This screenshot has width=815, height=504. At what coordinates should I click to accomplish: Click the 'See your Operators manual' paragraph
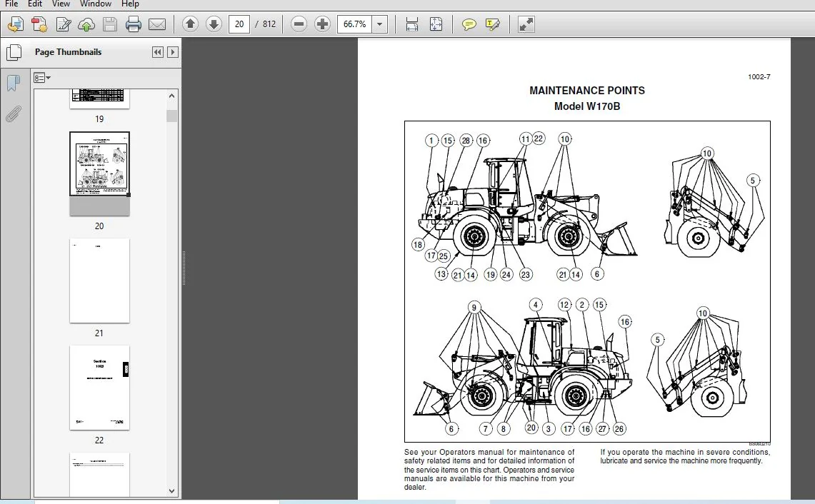click(x=489, y=470)
